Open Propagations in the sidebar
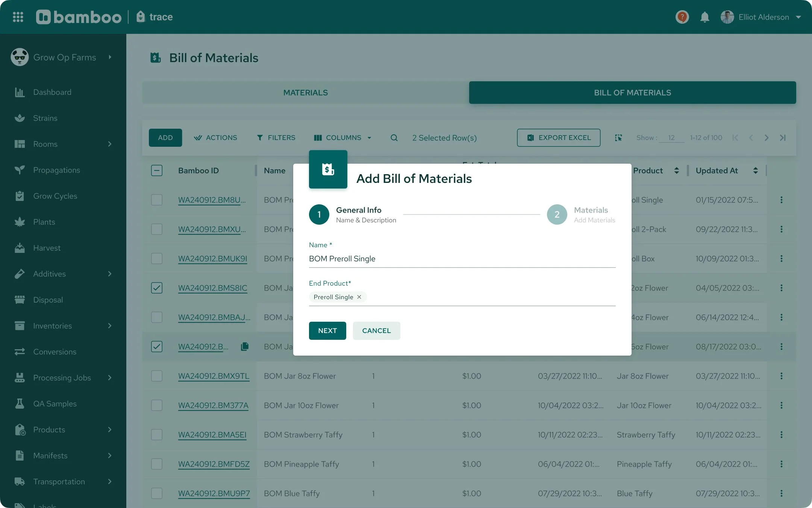The height and width of the screenshot is (508, 812). (x=56, y=170)
